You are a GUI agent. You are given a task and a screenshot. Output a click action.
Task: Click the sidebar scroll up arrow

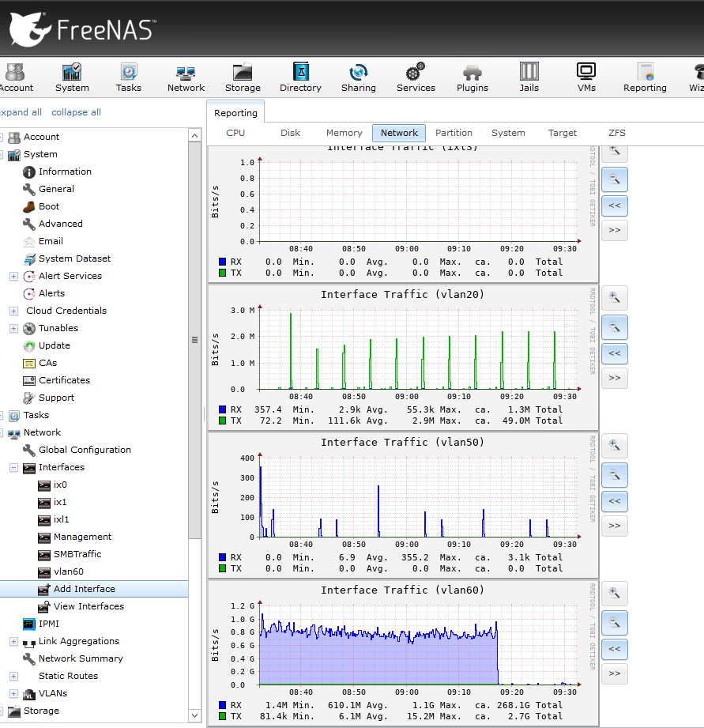[195, 136]
